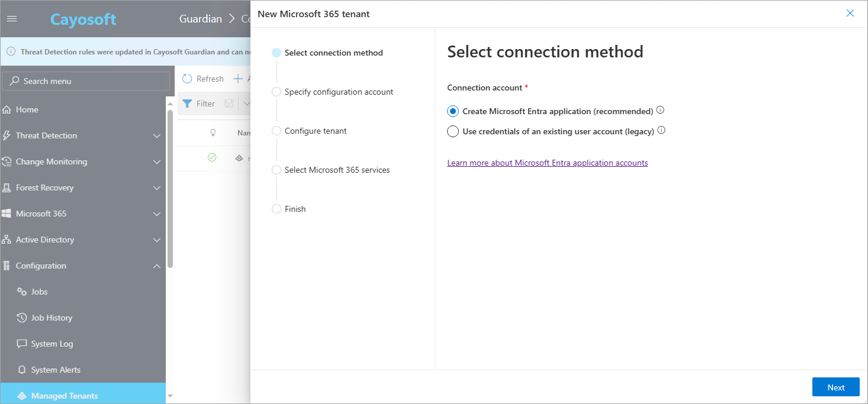Select Create Microsoft Entra application radio

point(453,111)
